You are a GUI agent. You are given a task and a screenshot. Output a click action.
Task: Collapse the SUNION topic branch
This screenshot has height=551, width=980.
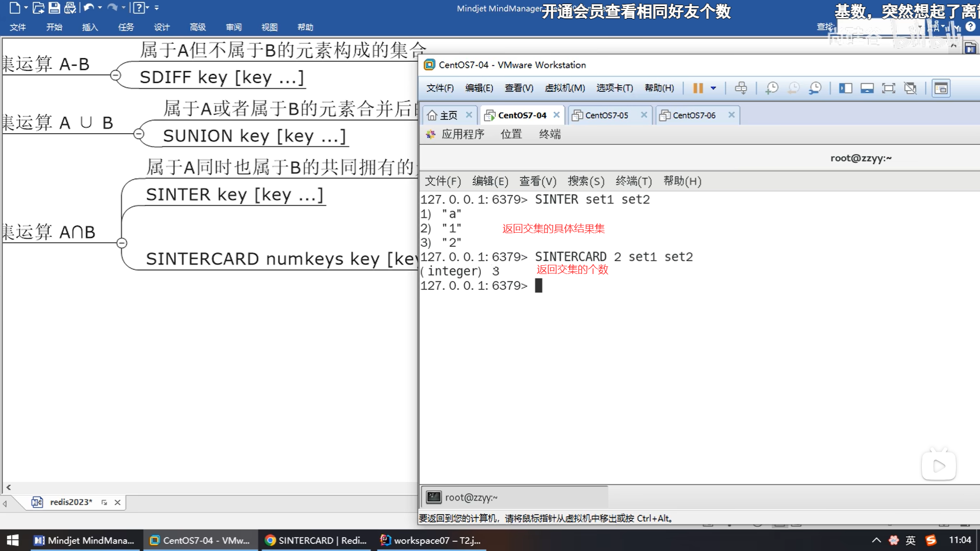coord(138,134)
